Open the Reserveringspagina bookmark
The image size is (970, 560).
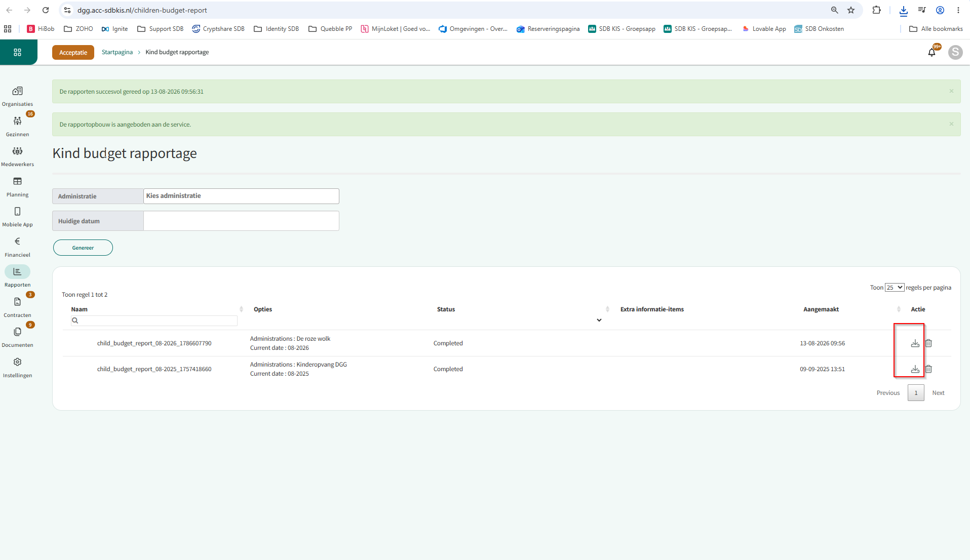548,29
